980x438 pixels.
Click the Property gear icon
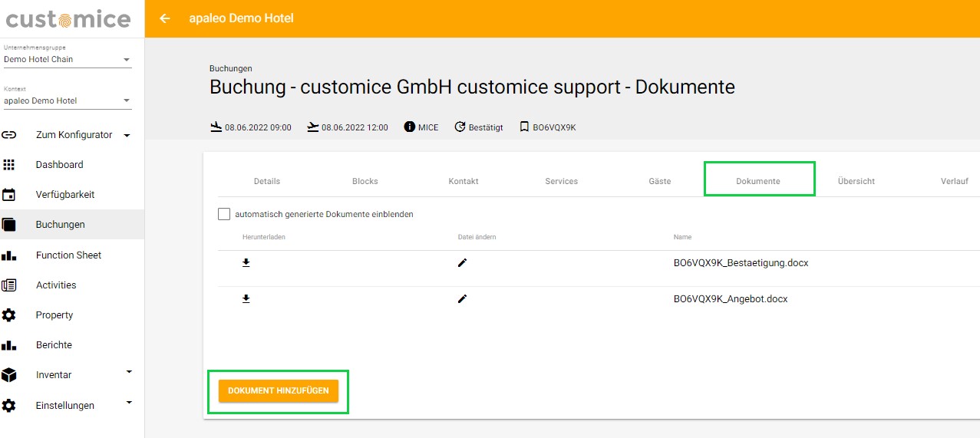point(9,315)
